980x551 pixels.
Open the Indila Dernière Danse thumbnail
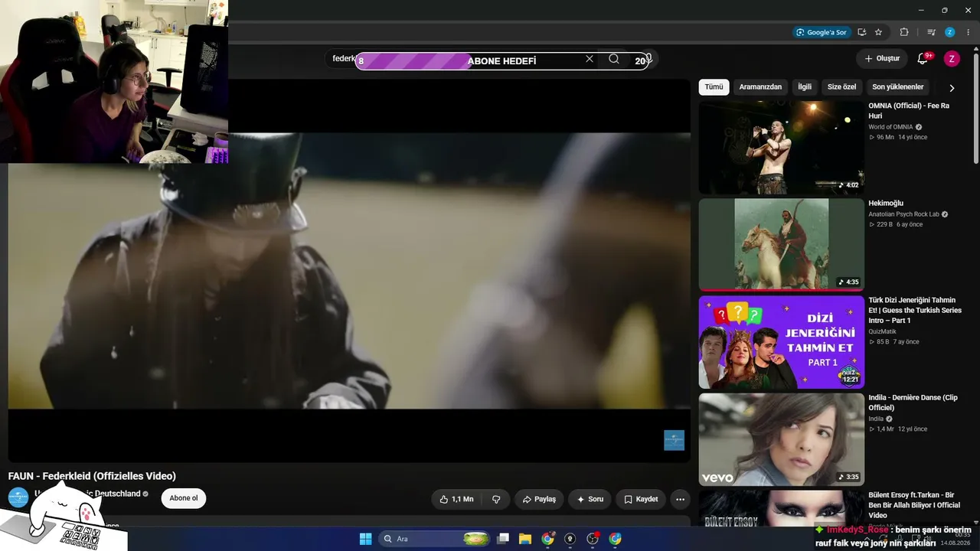(x=781, y=439)
